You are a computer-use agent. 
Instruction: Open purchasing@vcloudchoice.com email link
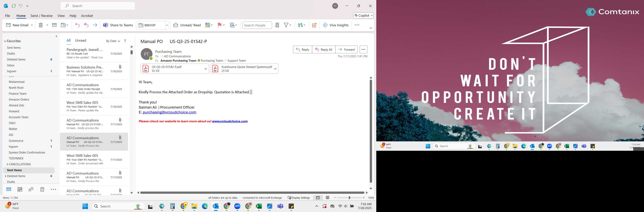(x=170, y=112)
